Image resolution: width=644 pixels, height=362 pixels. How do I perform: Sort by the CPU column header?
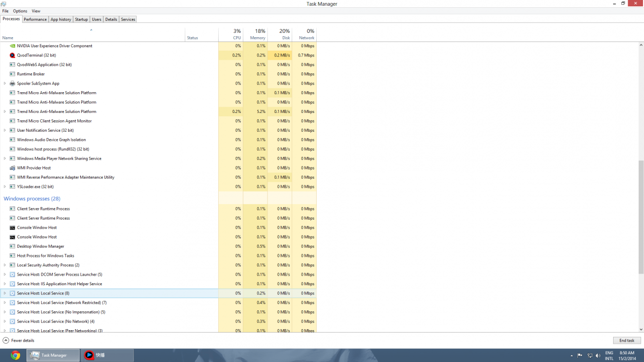pyautogui.click(x=231, y=34)
